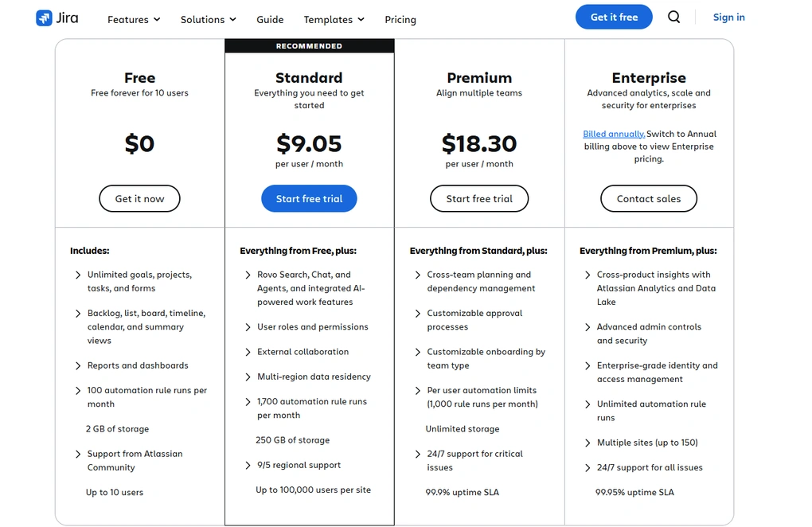
Task: Click the Sign in link
Action: pyautogui.click(x=728, y=17)
